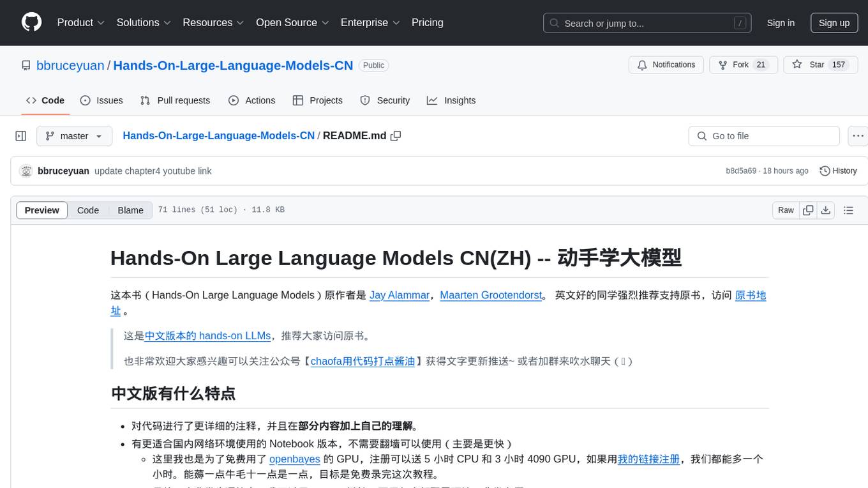Screen dimensions: 868x488
Task: Click the Public repository badge
Action: point(373,65)
